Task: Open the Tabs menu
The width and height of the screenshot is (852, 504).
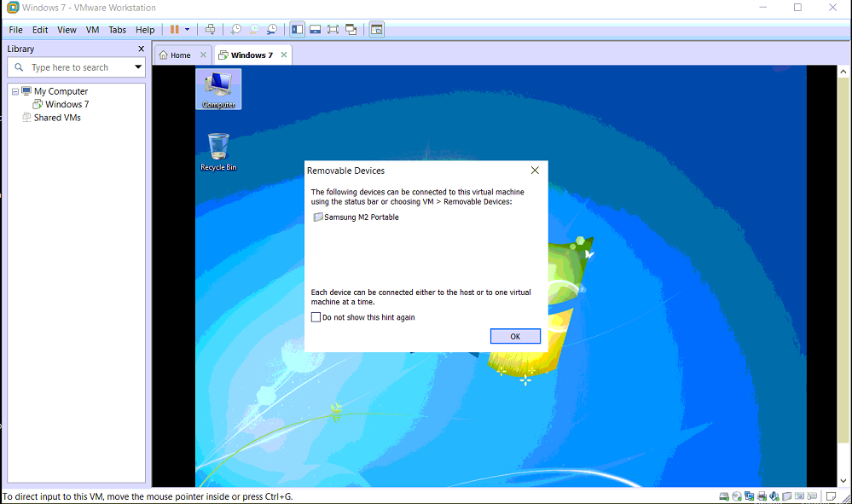Action: click(117, 30)
